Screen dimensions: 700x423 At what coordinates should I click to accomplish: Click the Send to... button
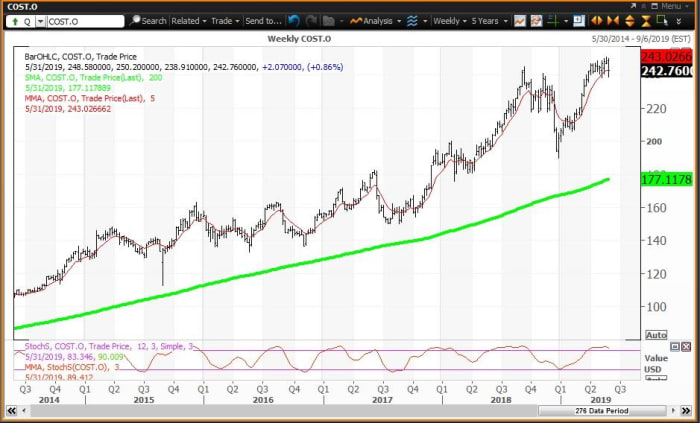pyautogui.click(x=263, y=21)
